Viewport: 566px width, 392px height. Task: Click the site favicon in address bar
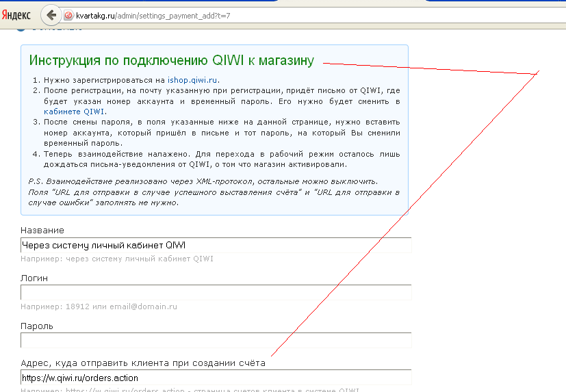(x=68, y=16)
